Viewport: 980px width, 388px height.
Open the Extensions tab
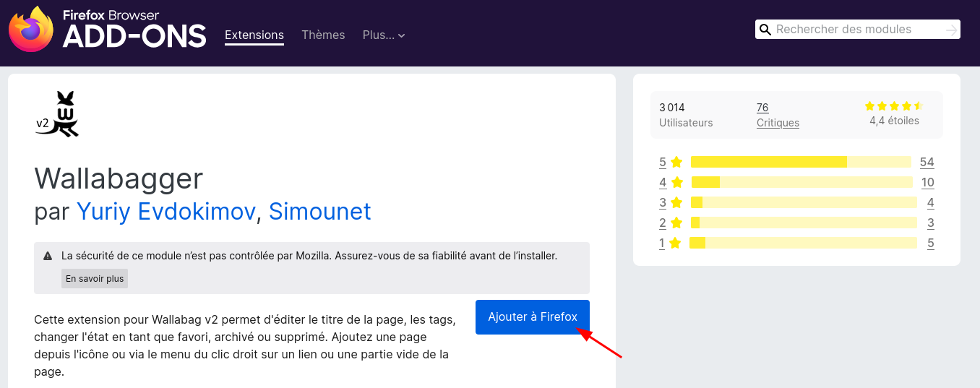pyautogui.click(x=254, y=35)
